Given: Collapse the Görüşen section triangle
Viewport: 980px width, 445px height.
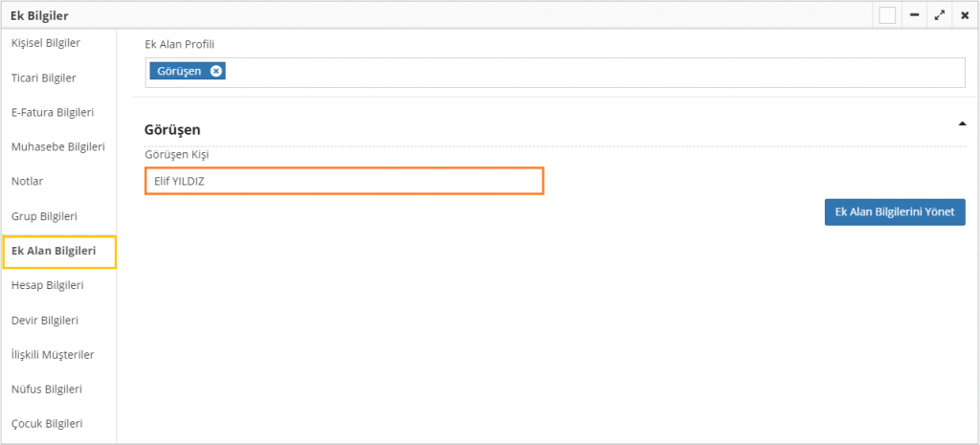Looking at the screenshot, I should pyautogui.click(x=961, y=123).
